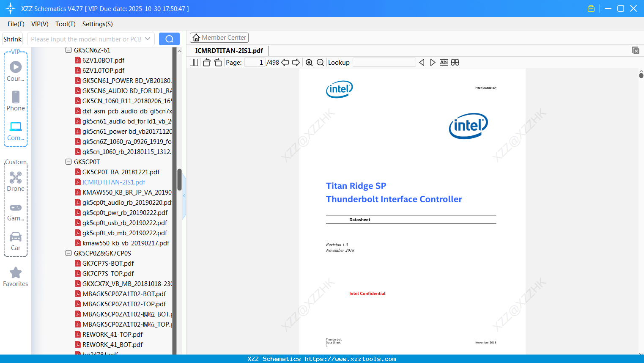Click the blue search button
644x363 pixels.
(x=169, y=39)
